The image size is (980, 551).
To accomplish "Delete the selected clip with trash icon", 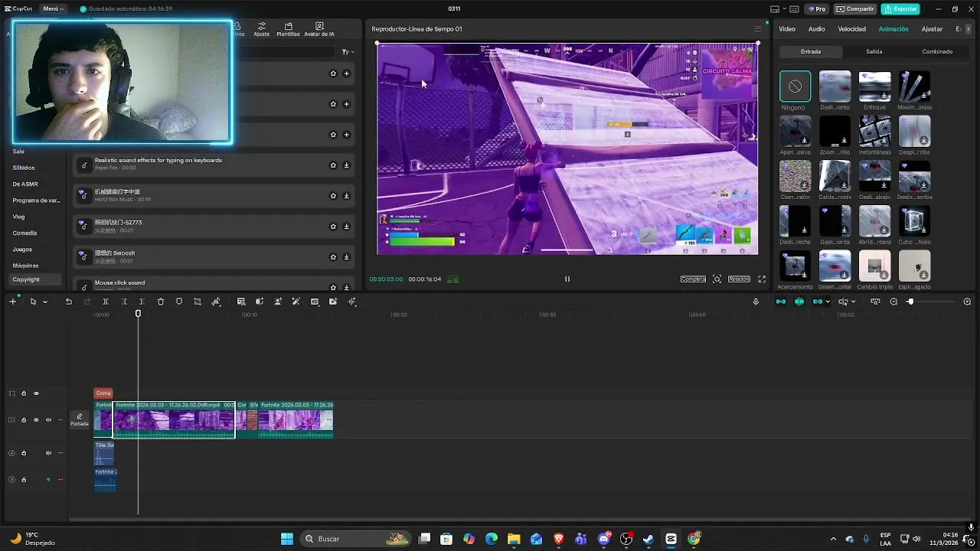I will (x=161, y=302).
